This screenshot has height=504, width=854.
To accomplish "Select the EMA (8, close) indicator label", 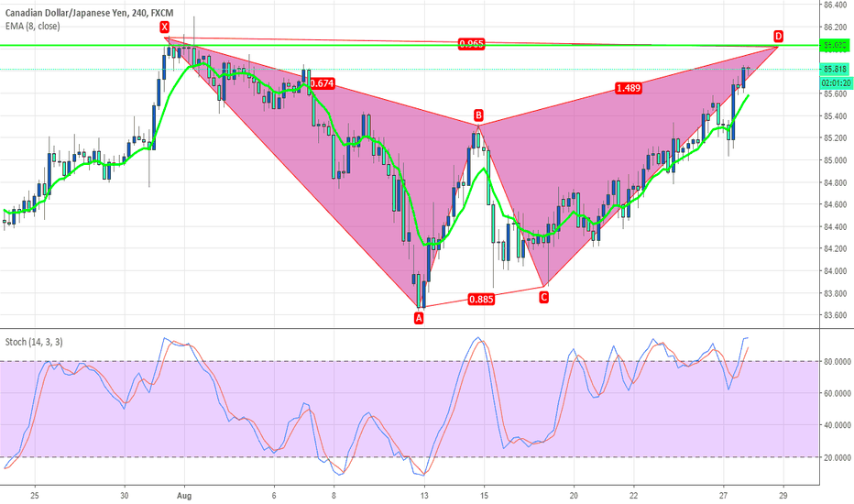I will coord(33,27).
